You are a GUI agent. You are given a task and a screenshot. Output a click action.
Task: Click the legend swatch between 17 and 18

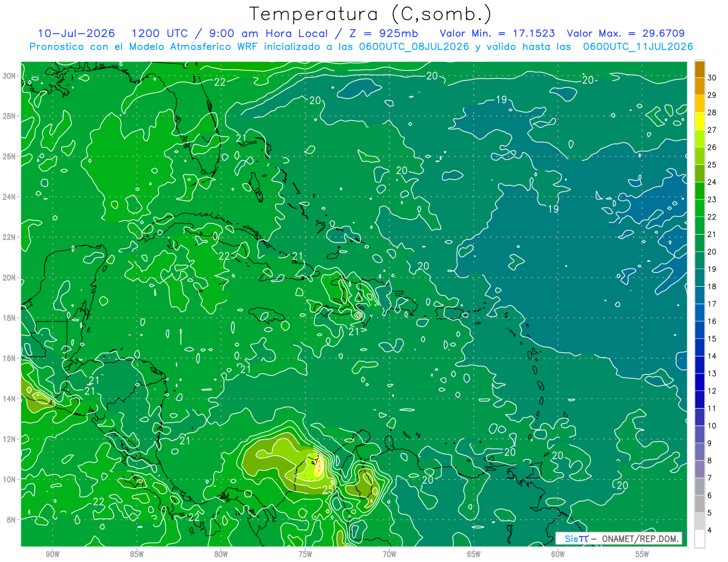[699, 295]
